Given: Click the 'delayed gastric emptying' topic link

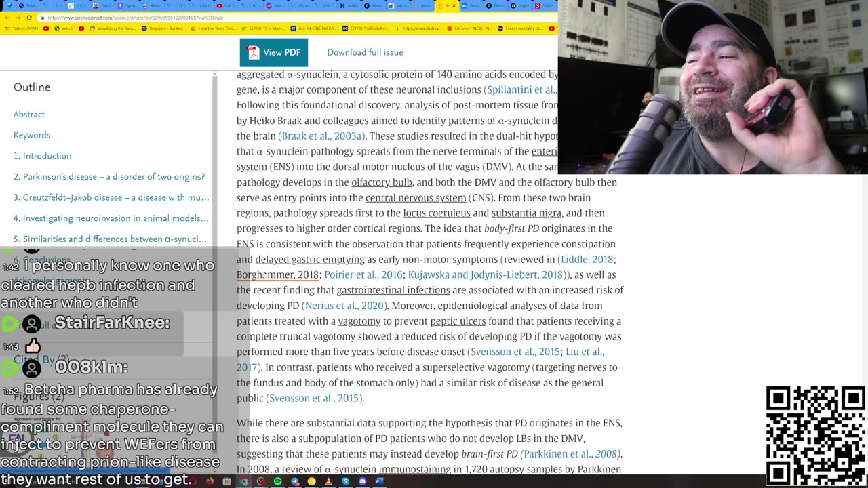Looking at the screenshot, I should point(310,259).
